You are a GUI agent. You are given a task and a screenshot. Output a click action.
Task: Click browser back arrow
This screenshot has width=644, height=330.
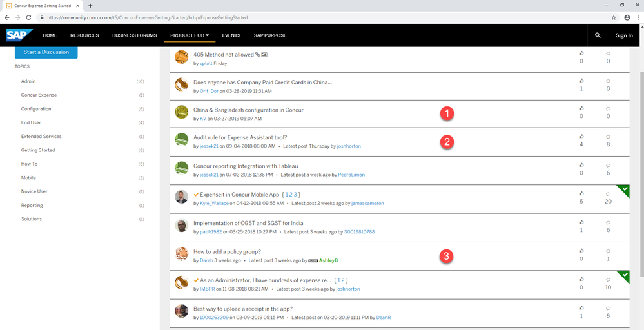tap(7, 17)
